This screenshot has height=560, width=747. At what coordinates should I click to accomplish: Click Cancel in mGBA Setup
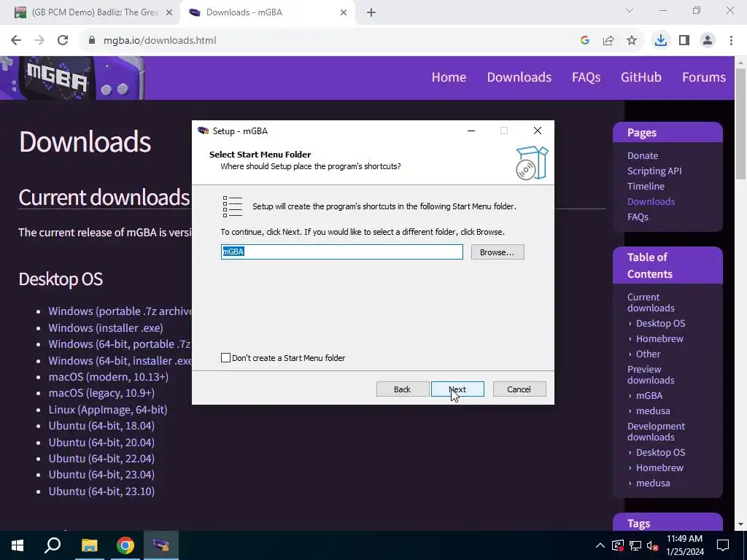[519, 389]
